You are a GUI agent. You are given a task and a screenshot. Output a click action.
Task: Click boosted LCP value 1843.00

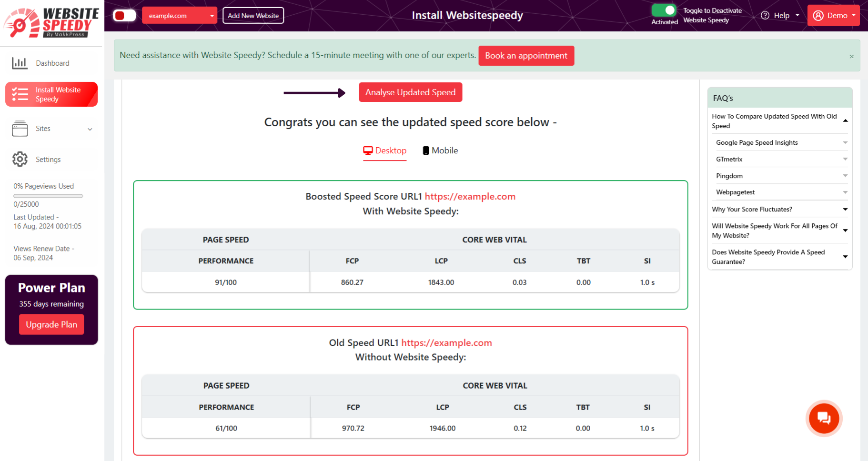[x=441, y=282]
